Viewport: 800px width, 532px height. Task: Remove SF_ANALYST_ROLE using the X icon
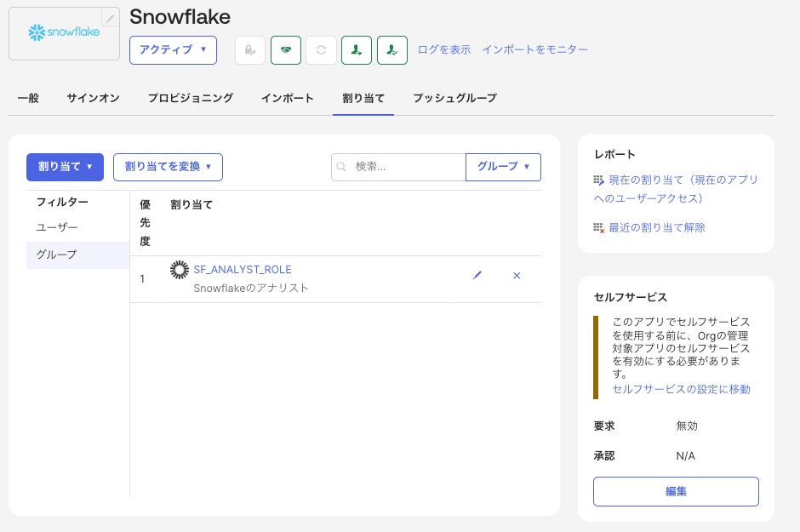click(x=517, y=276)
